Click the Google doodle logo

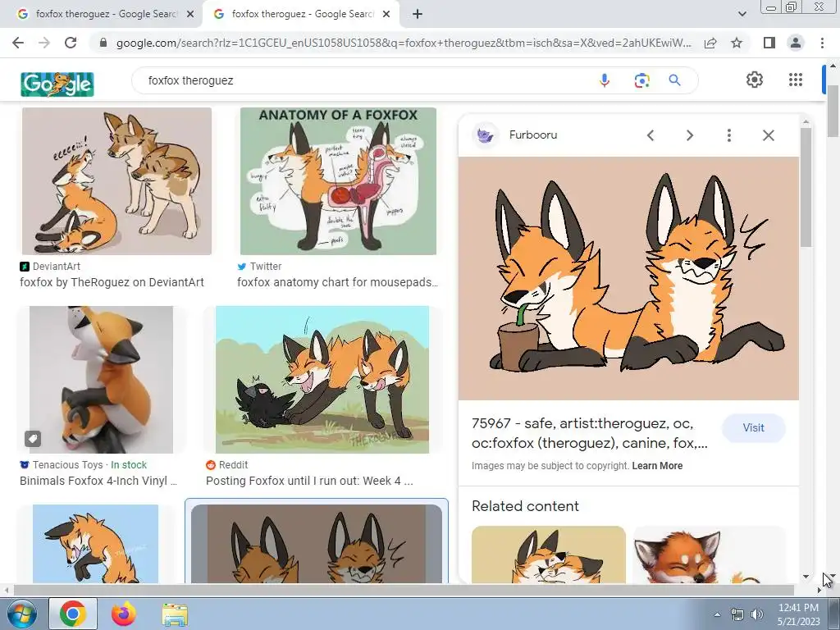[57, 84]
